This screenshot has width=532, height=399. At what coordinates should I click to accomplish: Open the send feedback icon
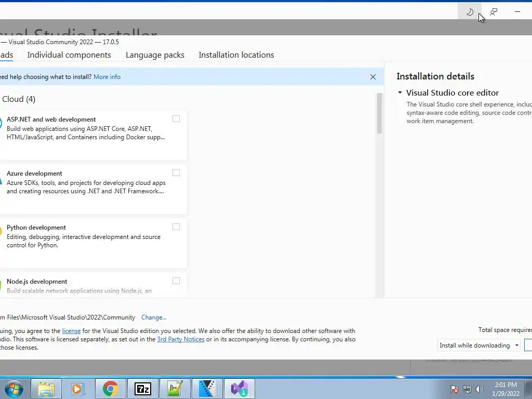tap(494, 12)
